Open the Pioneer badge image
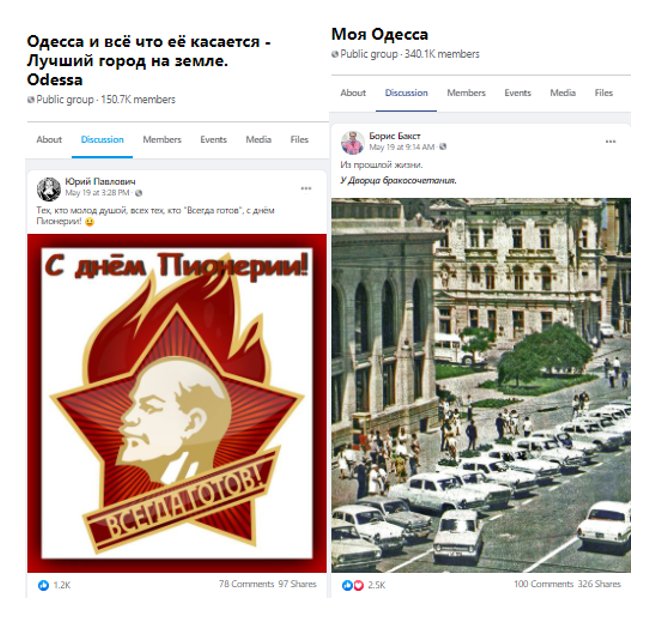Viewport: 659px width, 622px height. (x=177, y=403)
